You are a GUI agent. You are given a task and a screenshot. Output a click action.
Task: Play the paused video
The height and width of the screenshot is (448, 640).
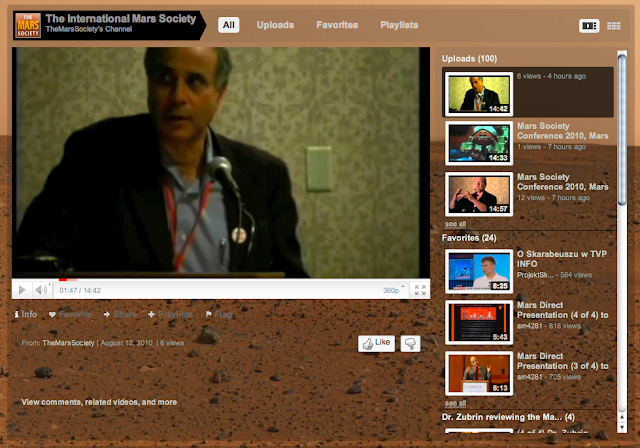tap(22, 290)
